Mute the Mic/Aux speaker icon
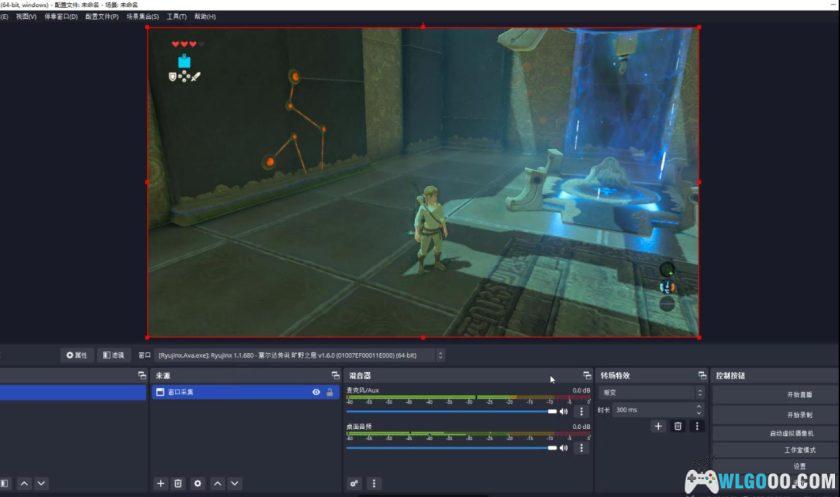Image resolution: width=840 pixels, height=497 pixels. coord(564,411)
